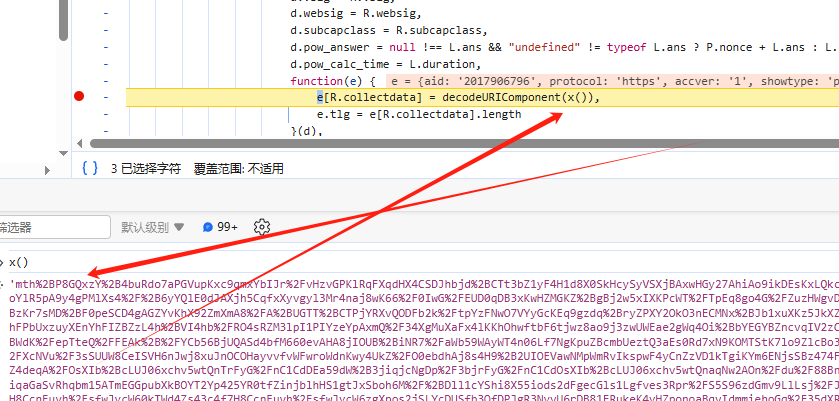Click the console output line starting 'BWdK%2FepTteQ'
Screen dimensions: 839x401
point(424,342)
